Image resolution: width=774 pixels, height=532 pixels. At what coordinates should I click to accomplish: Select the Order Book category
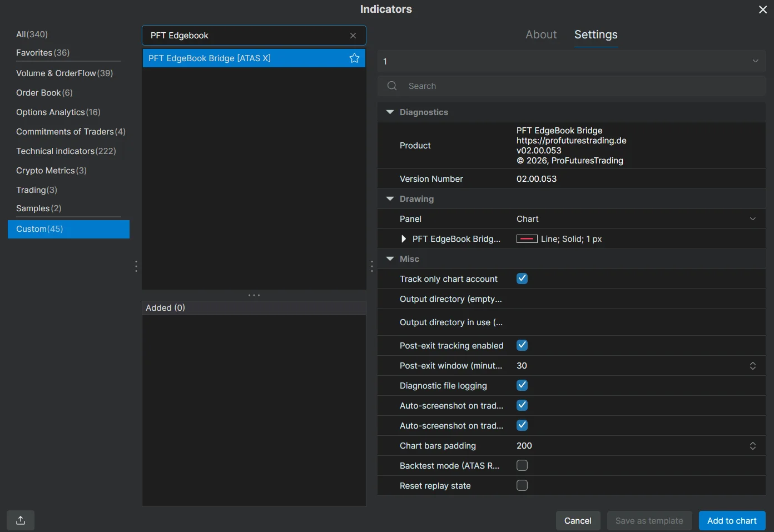[44, 93]
